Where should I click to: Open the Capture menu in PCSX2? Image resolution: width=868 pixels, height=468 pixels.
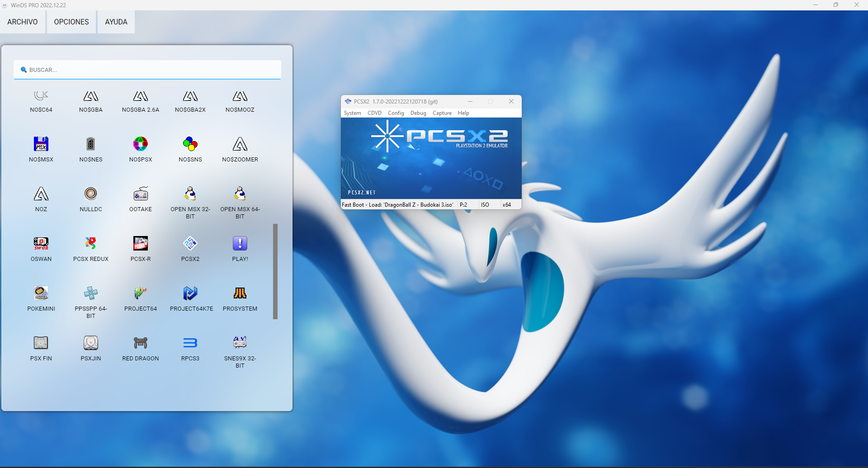(x=442, y=113)
